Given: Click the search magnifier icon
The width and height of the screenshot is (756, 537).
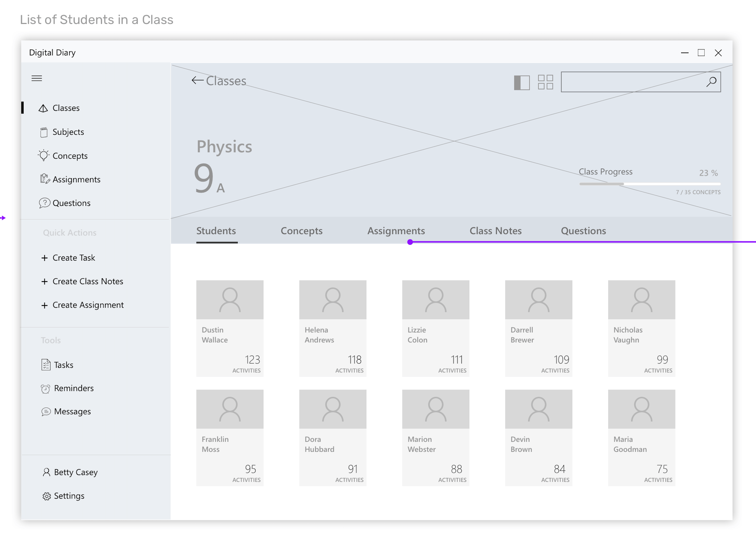Looking at the screenshot, I should (711, 82).
